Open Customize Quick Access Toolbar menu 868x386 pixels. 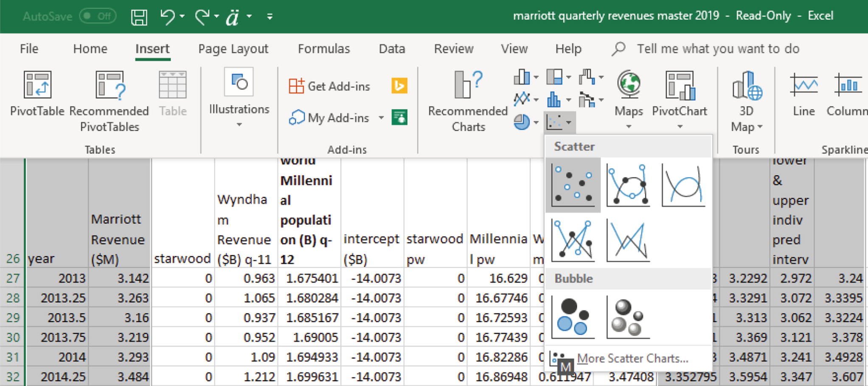point(270,17)
